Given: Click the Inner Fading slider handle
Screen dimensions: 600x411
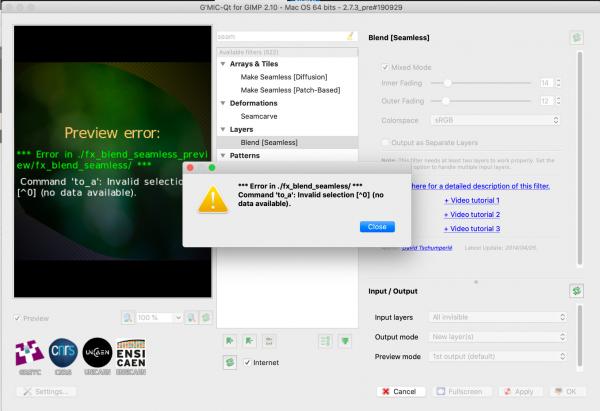Looking at the screenshot, I should click(x=447, y=83).
